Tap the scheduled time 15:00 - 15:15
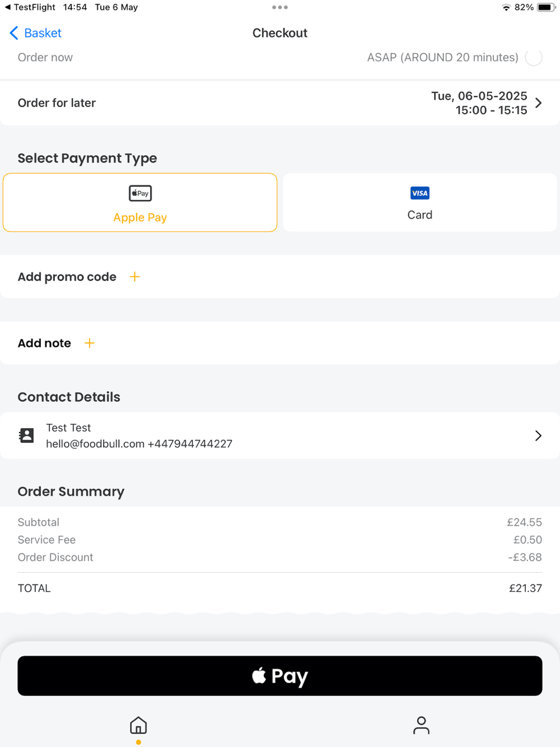The height and width of the screenshot is (747, 560). tap(491, 110)
